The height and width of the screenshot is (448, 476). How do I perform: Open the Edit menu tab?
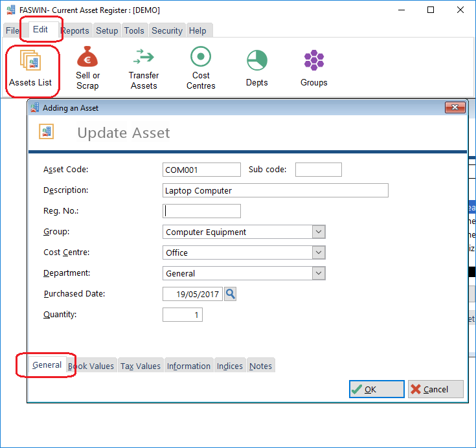point(40,29)
